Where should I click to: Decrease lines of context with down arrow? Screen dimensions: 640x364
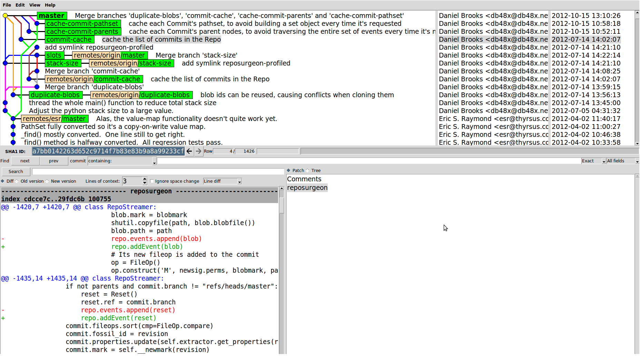click(x=145, y=183)
